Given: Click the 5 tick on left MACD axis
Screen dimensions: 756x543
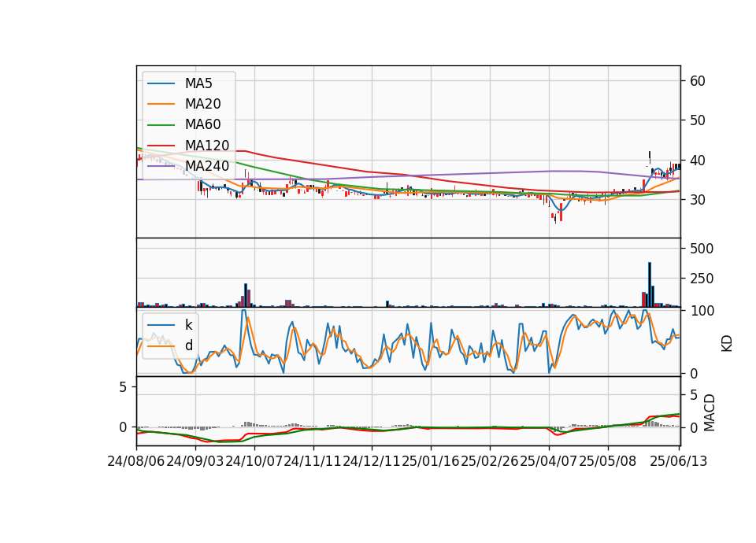Looking at the screenshot, I should (123, 387).
